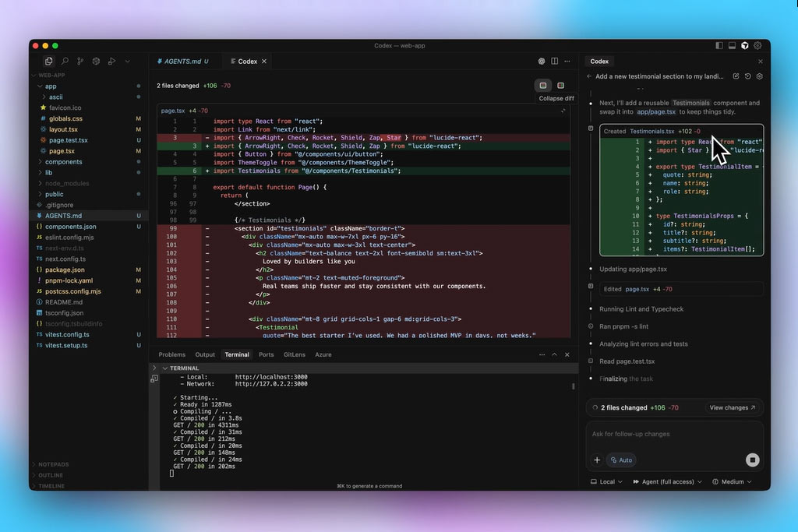This screenshot has height=532, width=798.
Task: Click the Run and Debug icon
Action: click(111, 61)
